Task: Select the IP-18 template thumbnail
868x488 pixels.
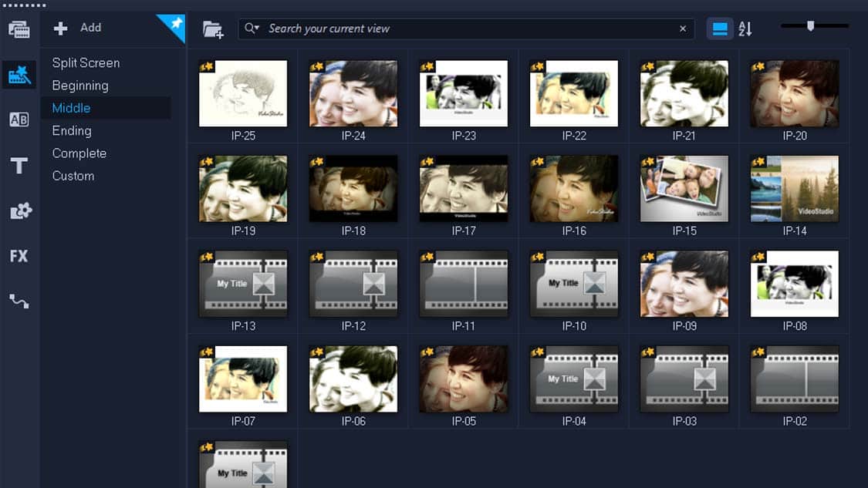Action: click(x=353, y=189)
